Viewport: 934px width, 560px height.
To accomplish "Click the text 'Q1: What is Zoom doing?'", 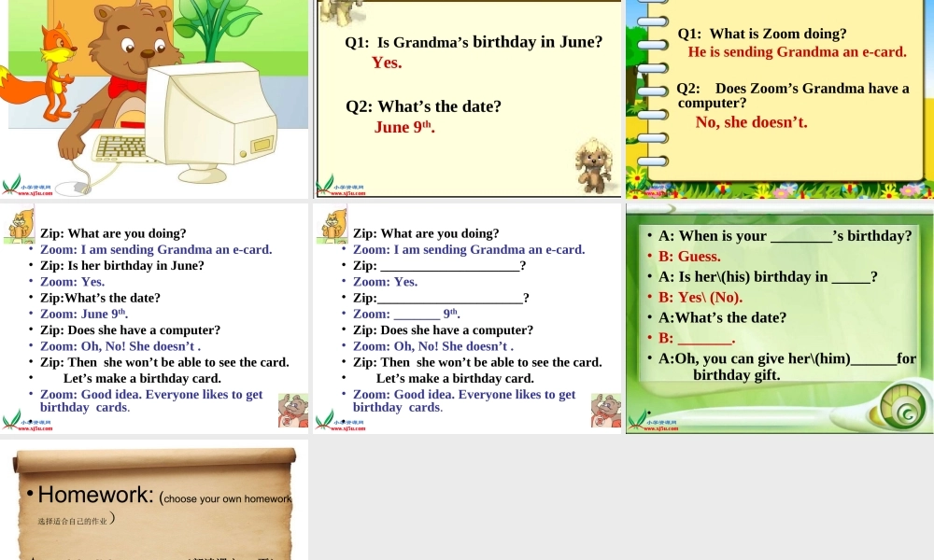I will pyautogui.click(x=762, y=34).
